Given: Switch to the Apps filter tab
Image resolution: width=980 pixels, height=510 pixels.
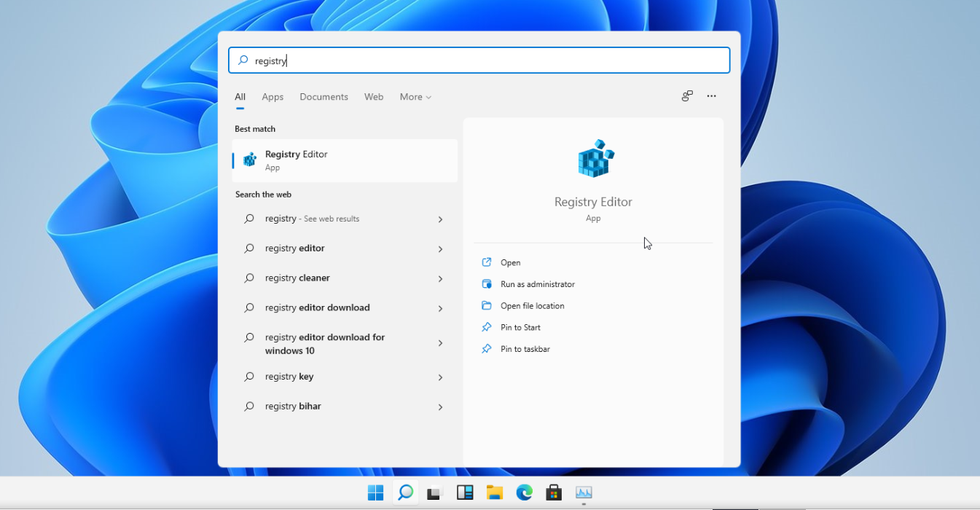Looking at the screenshot, I should click(x=273, y=96).
